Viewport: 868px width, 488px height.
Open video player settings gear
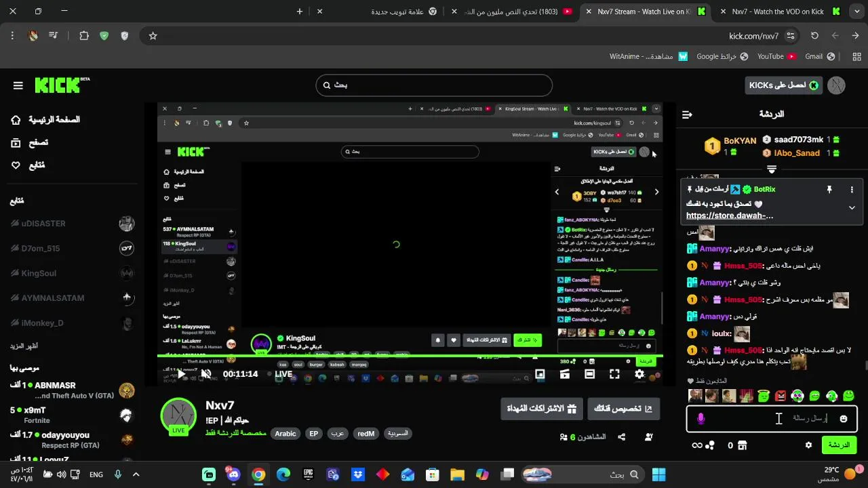[x=639, y=374]
